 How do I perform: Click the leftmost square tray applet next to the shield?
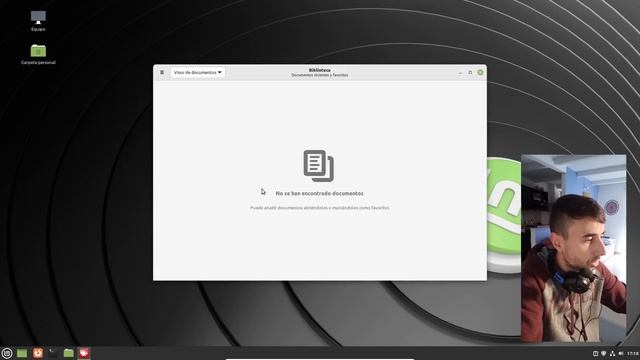click(595, 353)
